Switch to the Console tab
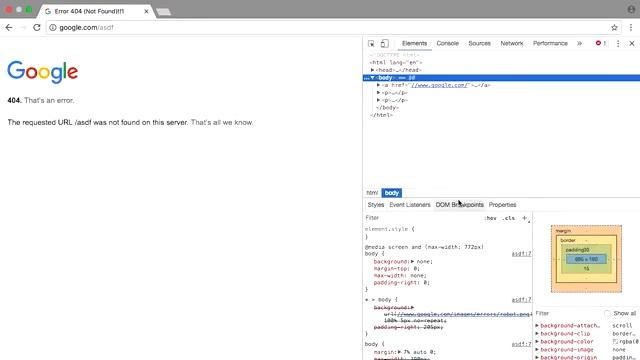640x360 pixels. point(447,43)
